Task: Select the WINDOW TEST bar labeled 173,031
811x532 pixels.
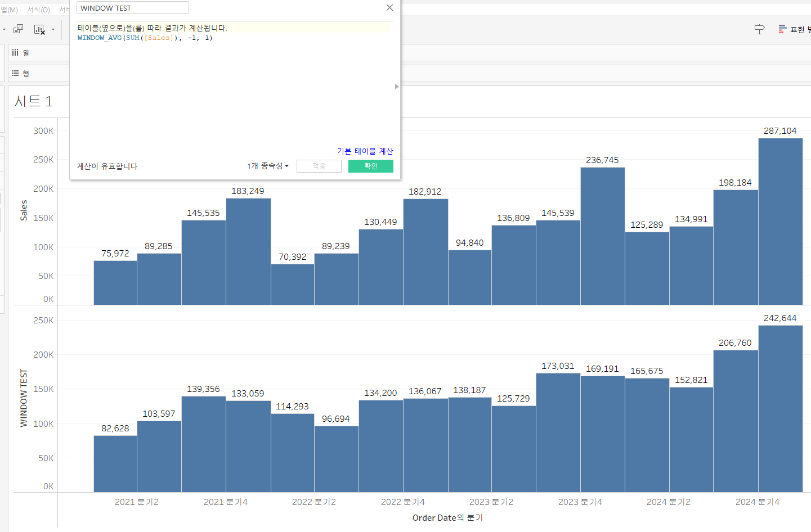Action: [x=558, y=433]
